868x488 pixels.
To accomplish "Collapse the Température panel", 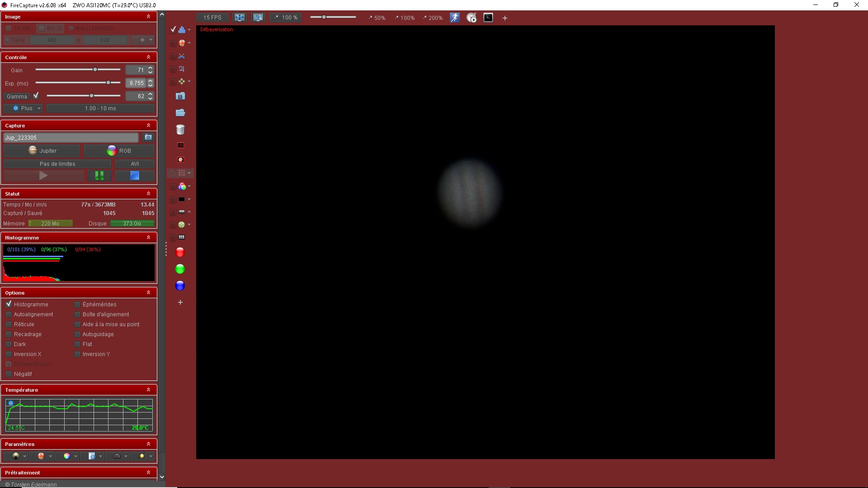I will pyautogui.click(x=148, y=389).
